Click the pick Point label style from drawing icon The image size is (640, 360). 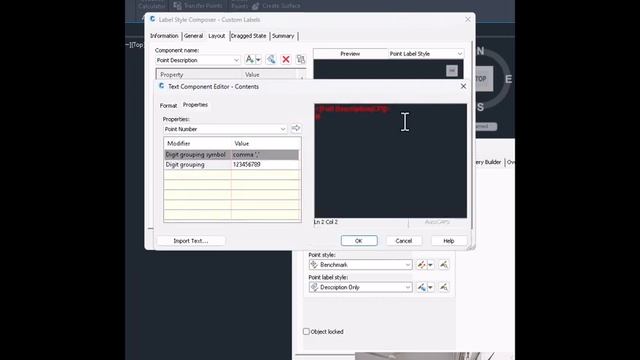[x=444, y=287]
